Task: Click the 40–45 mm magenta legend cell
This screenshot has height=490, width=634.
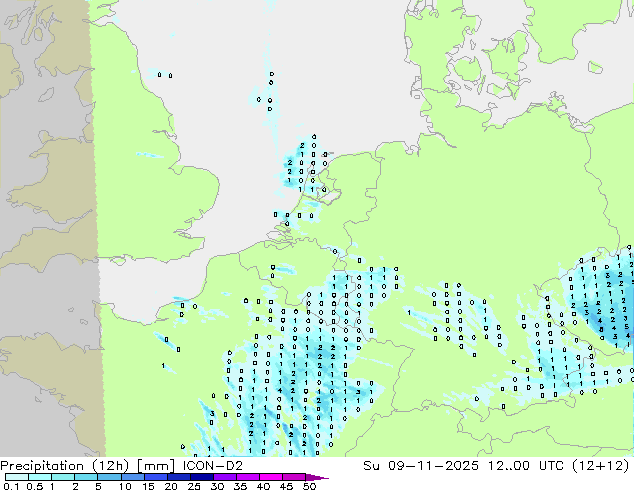Action: 271,477
